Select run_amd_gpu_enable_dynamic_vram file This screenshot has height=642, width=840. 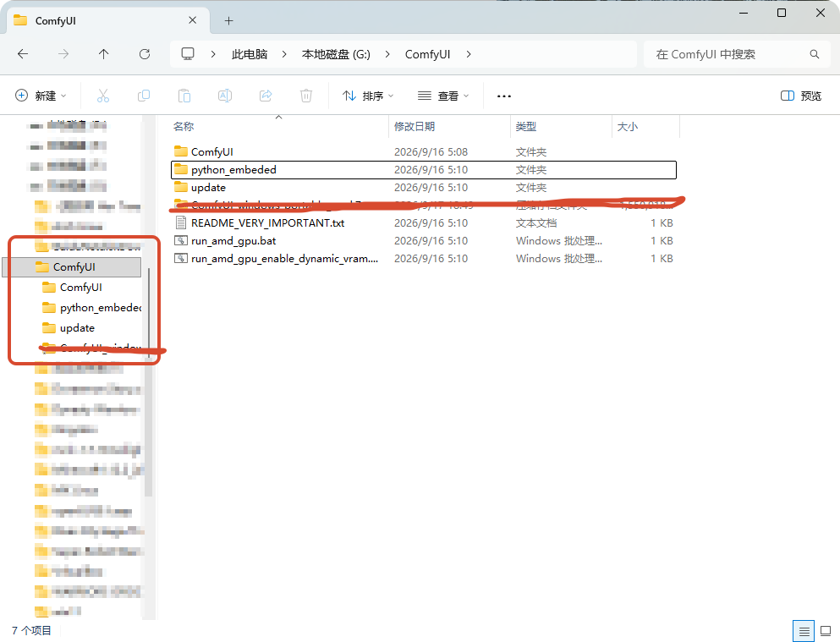[424, 259]
